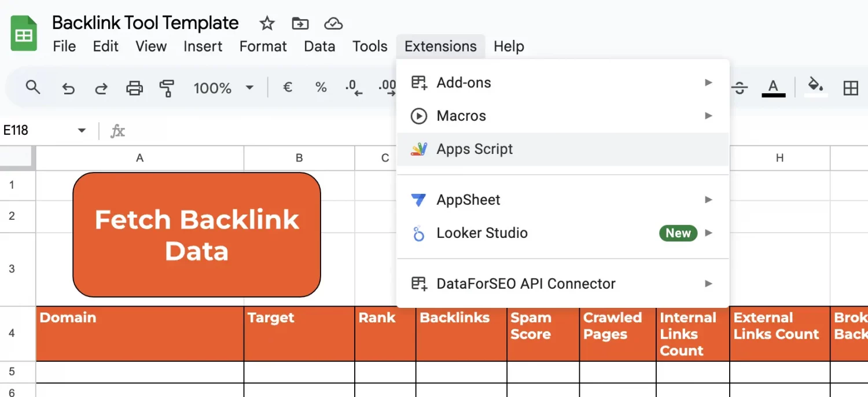The width and height of the screenshot is (868, 397).
Task: Click the Internal Links Count header cell
Action: pos(693,334)
